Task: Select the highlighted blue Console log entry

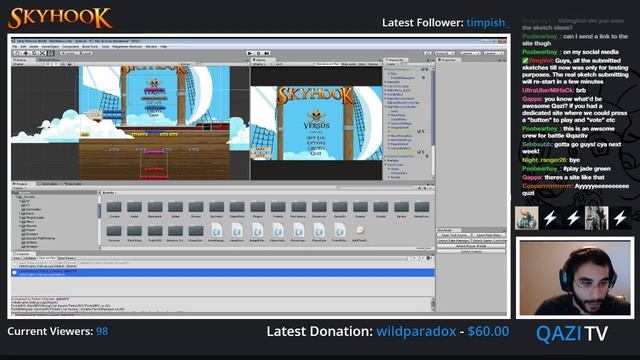Action: pyautogui.click(x=223, y=272)
